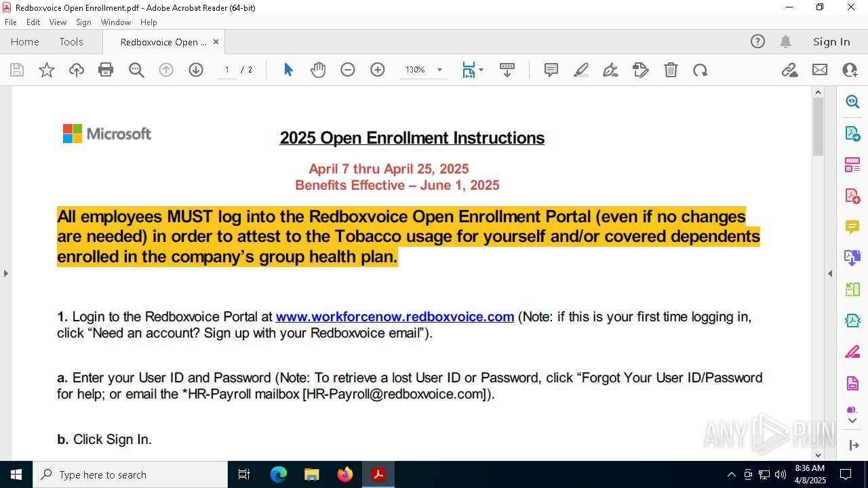
Task: Open purple document tool in right pane
Action: [852, 383]
